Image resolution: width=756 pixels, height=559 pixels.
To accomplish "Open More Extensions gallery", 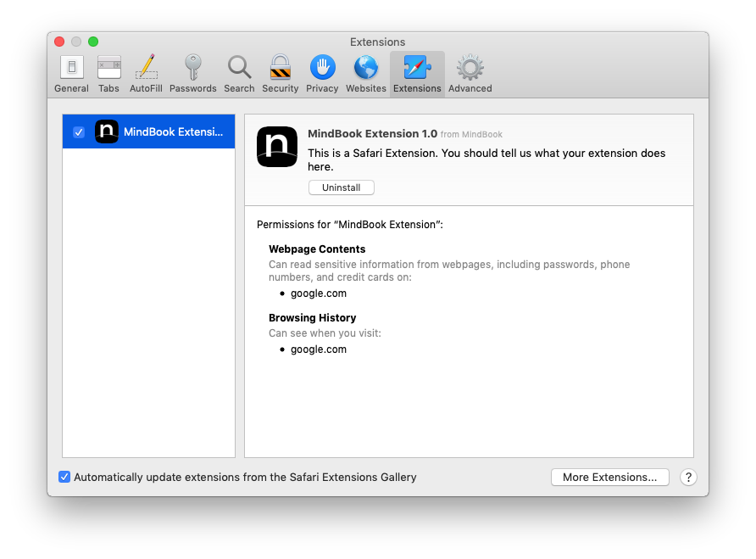I will [609, 477].
